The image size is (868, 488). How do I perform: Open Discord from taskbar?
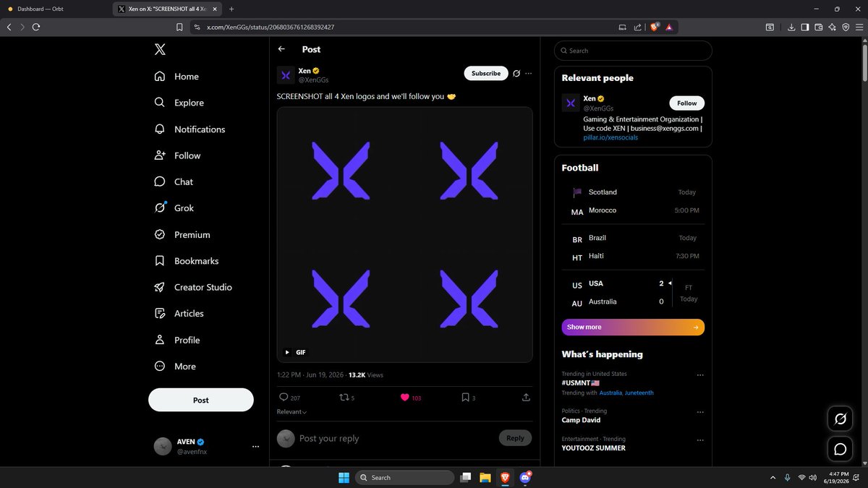click(524, 477)
